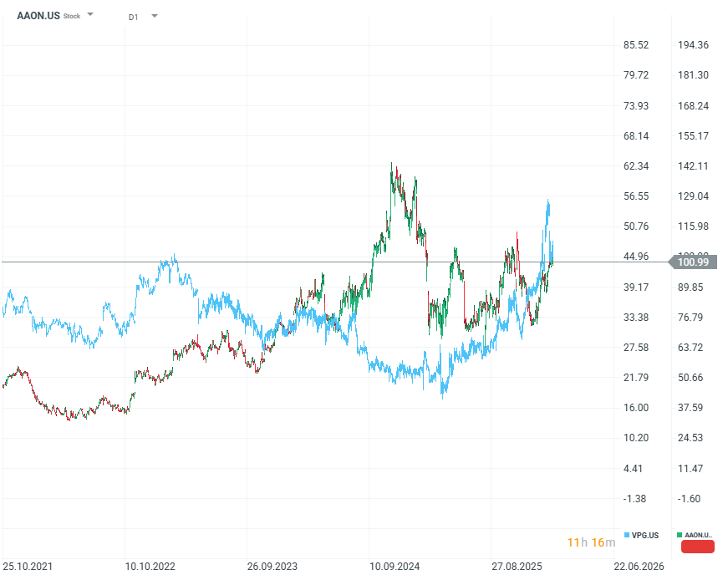
Task: Click the green AAON.US legend color square
Action: (680, 535)
